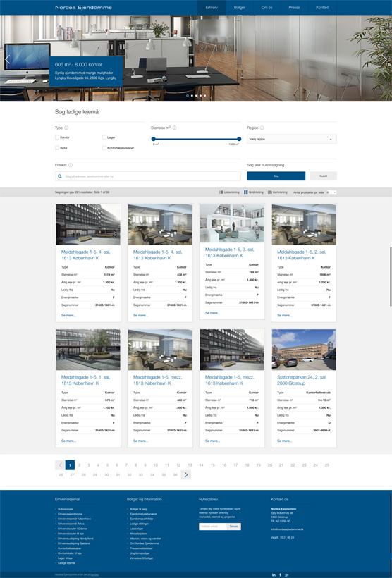
Task: Select the Gridvisning grid view icon
Action: coord(246,192)
